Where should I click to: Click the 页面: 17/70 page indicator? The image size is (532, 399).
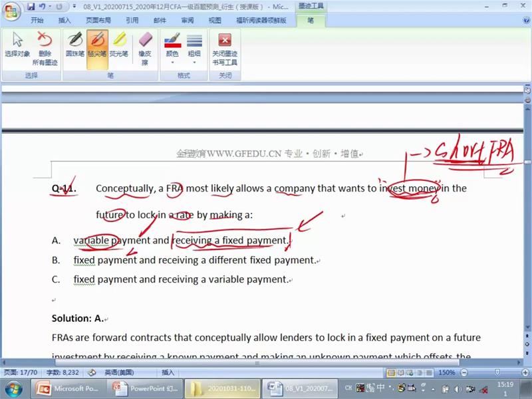point(21,372)
